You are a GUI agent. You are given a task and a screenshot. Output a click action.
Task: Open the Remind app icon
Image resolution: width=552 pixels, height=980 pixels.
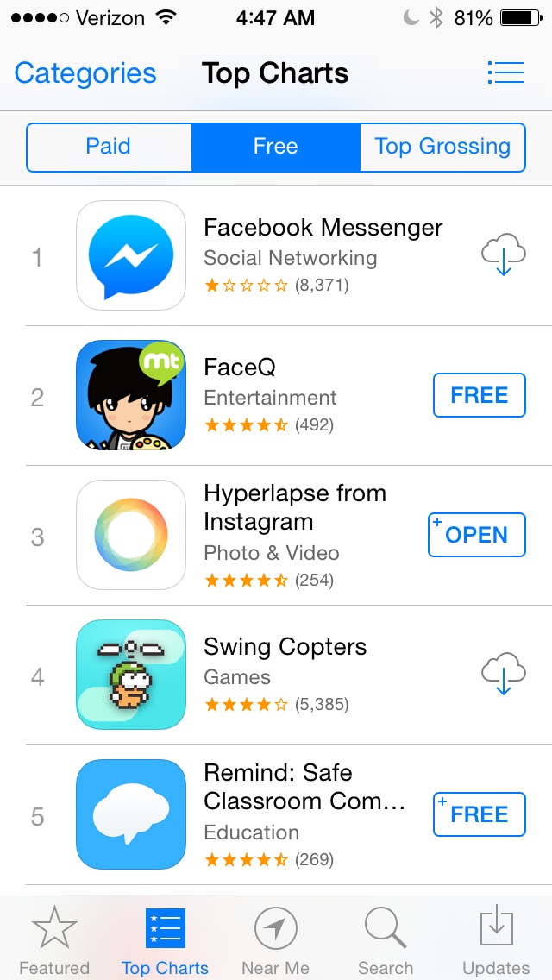131,814
